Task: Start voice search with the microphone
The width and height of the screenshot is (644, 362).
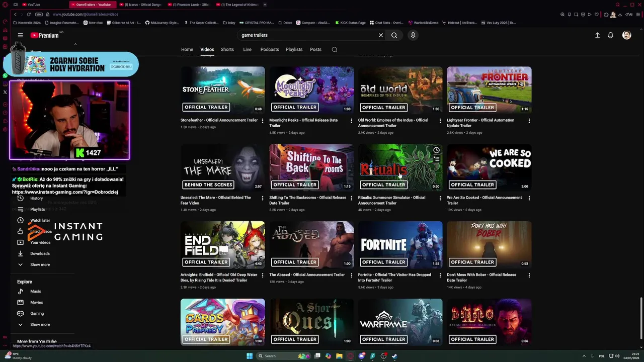Action: tap(413, 35)
